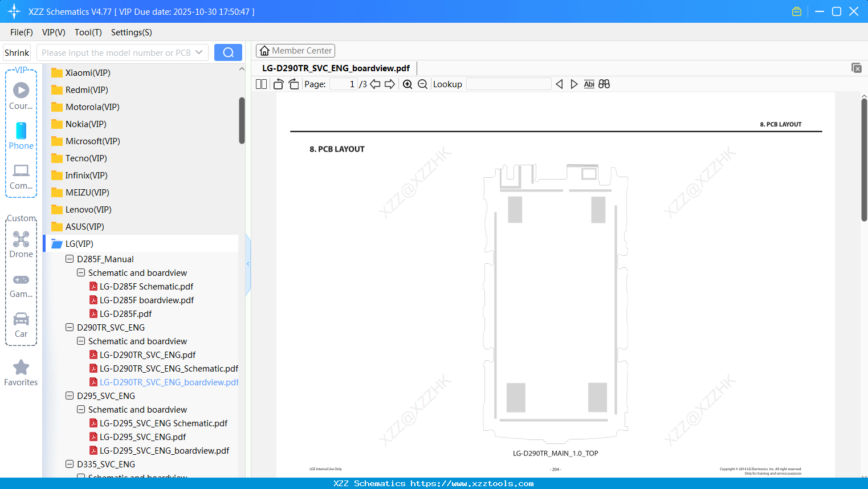Click the Page number field
868x489 pixels.
coord(344,84)
